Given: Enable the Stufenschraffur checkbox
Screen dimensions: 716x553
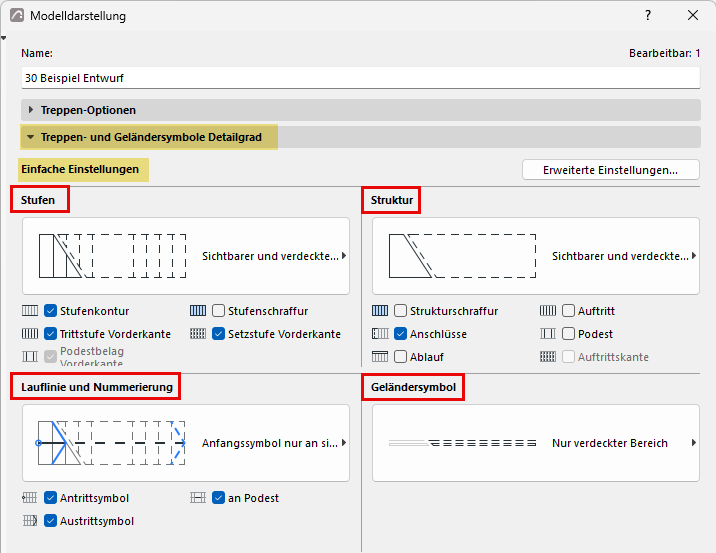Looking at the screenshot, I should coord(218,311).
